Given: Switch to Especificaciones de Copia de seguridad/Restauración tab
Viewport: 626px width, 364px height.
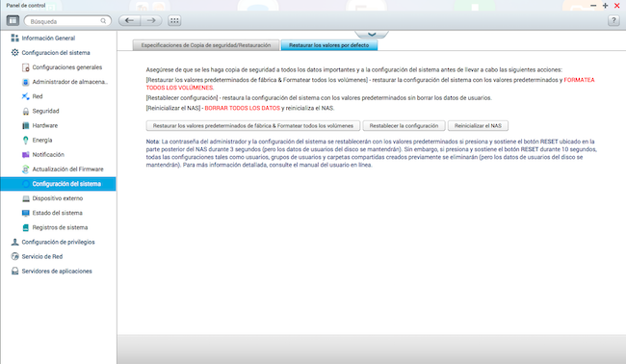Looking at the screenshot, I should (x=206, y=45).
